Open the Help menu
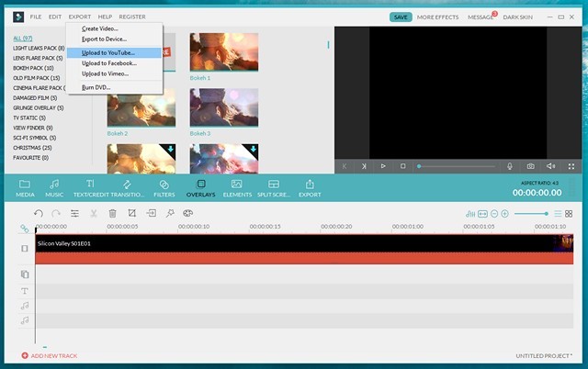Image resolution: width=588 pixels, height=369 pixels. (105, 17)
